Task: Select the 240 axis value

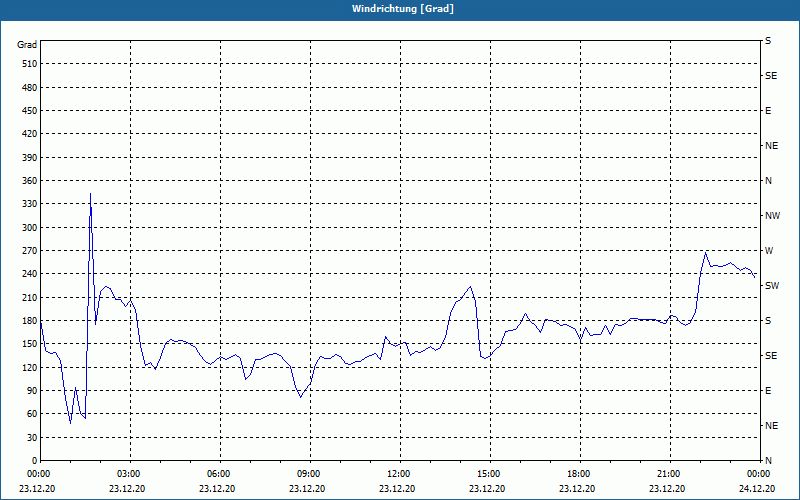Action: tap(30, 274)
